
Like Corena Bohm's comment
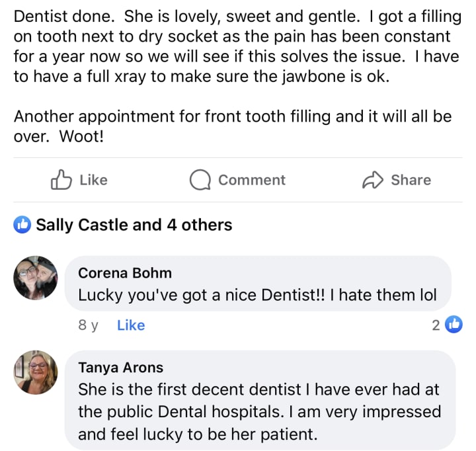coord(131,325)
